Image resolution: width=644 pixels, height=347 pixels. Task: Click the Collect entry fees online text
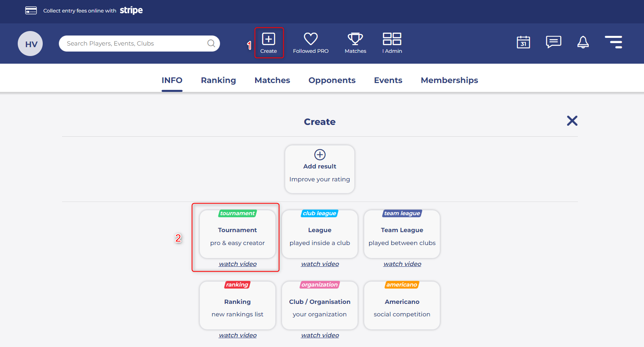(80, 11)
